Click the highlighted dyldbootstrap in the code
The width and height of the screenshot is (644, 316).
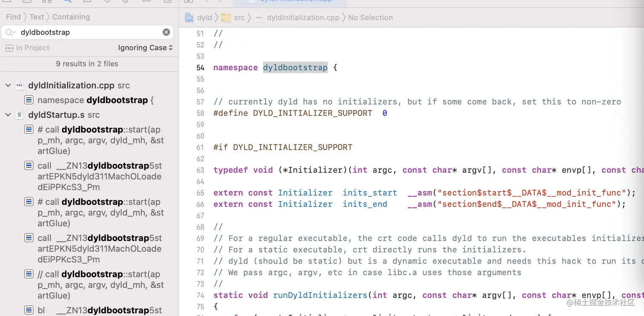295,68
